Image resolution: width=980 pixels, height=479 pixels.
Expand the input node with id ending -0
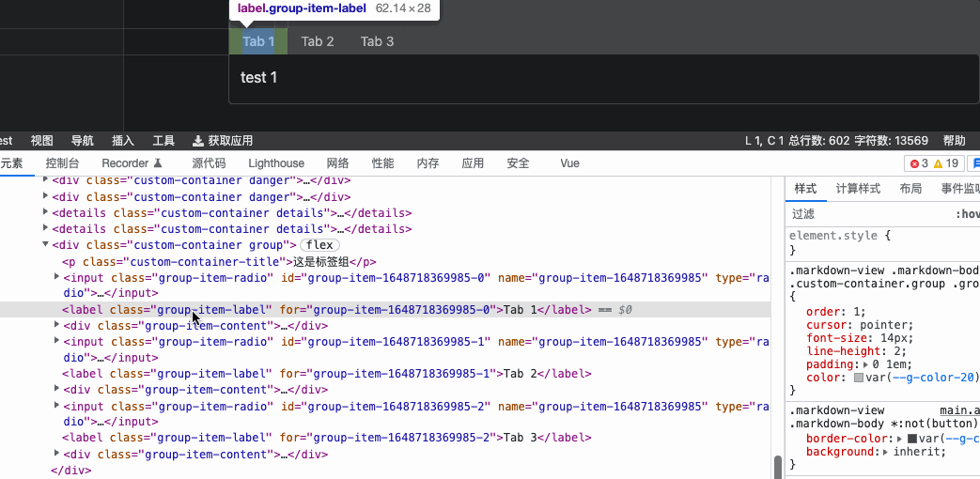point(56,277)
